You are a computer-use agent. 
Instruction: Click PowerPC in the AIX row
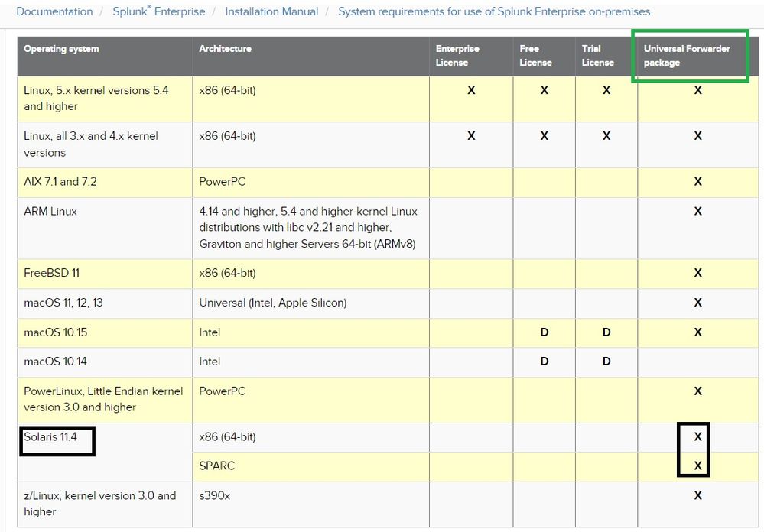310,182
